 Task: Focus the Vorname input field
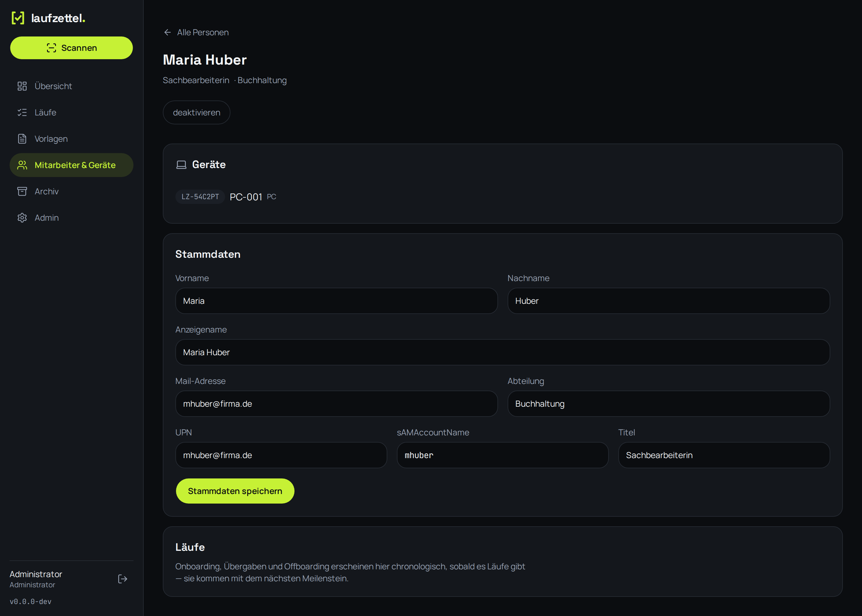tap(336, 301)
